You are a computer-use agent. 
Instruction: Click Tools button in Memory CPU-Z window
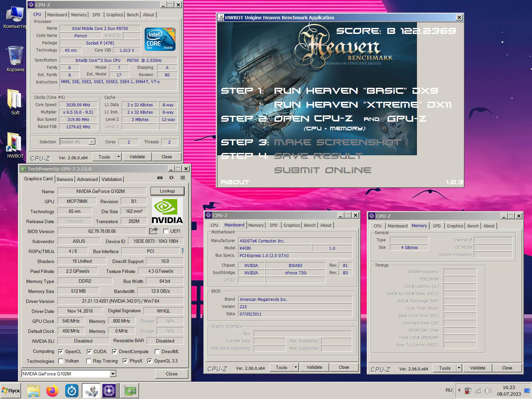[x=445, y=368]
